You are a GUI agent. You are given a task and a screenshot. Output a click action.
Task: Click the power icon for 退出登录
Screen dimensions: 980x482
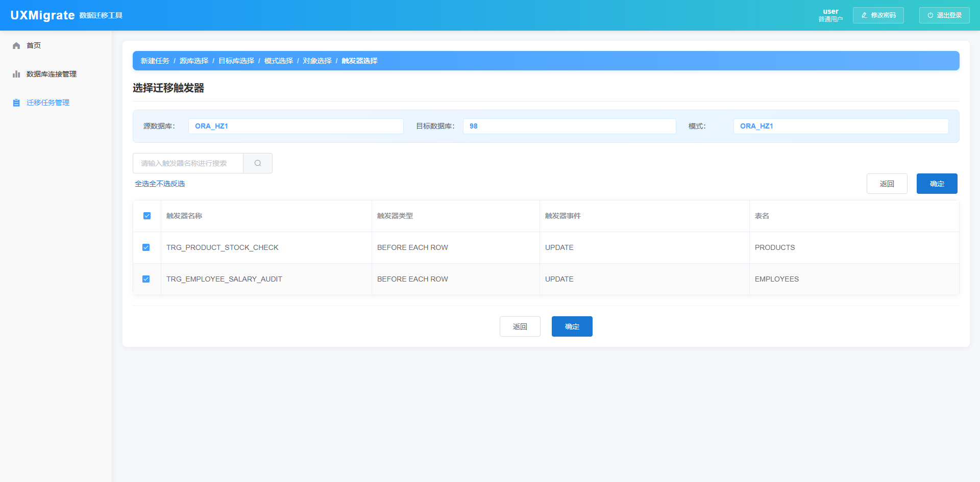[x=930, y=15]
